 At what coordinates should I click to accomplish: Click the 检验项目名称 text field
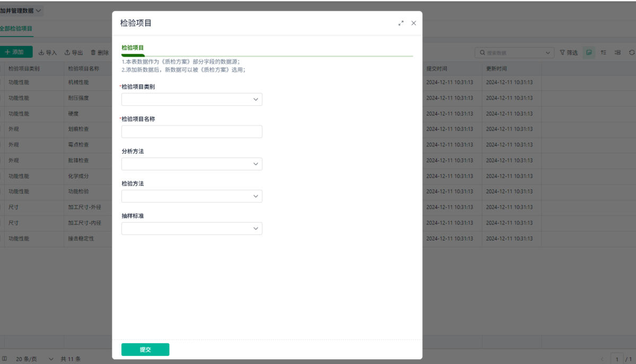tap(192, 131)
